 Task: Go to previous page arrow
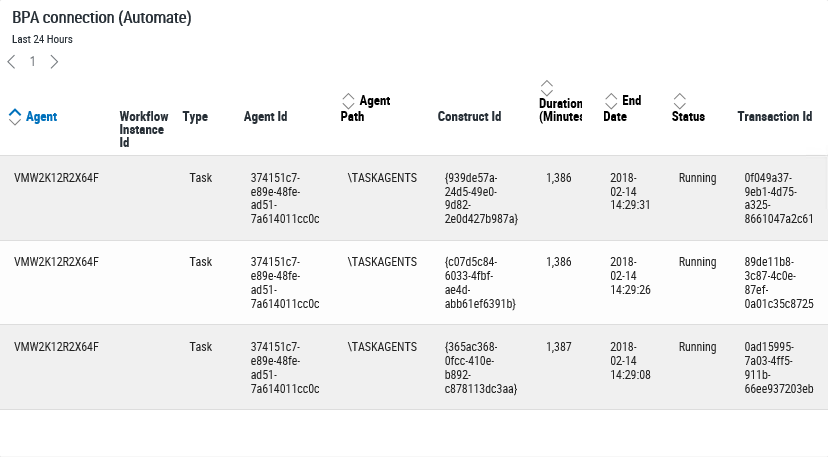(x=12, y=62)
